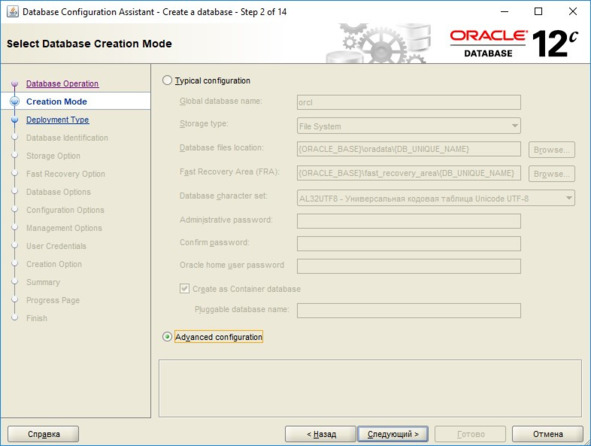Select the Typical configuration radio button
The width and height of the screenshot is (591, 446).
coord(167,80)
